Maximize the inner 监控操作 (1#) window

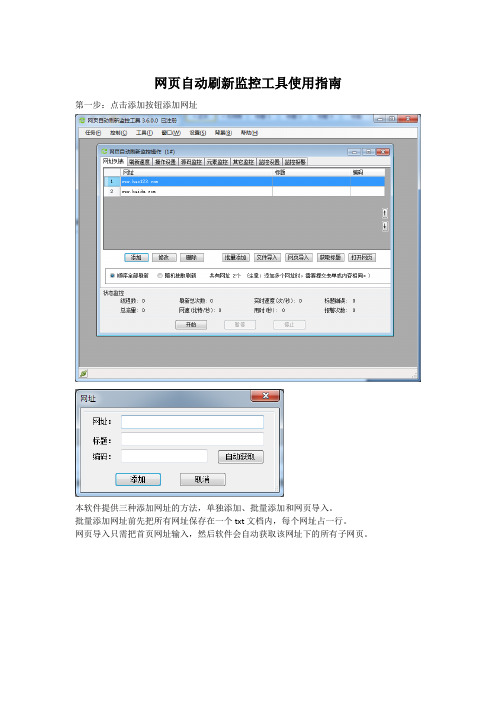click(368, 152)
